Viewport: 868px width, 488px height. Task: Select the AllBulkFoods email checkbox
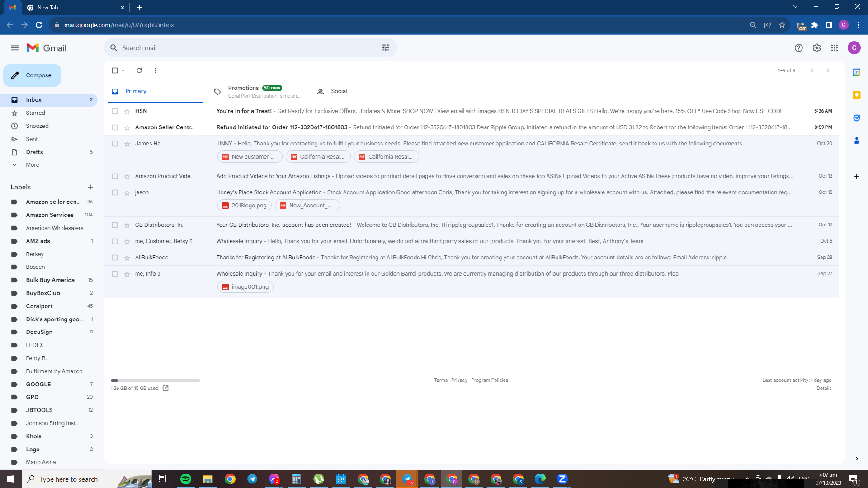115,258
